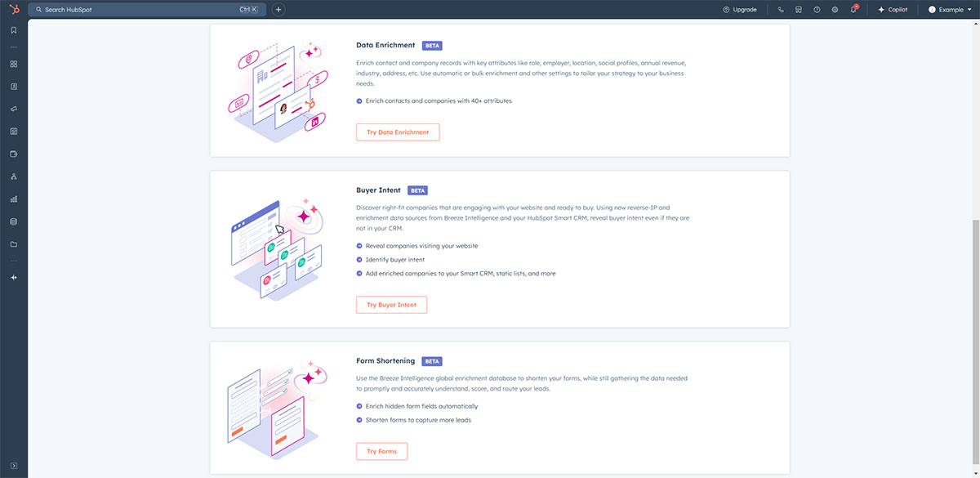The height and width of the screenshot is (478, 980).
Task: Click the plus button next to the search bar
Action: pos(278,9)
